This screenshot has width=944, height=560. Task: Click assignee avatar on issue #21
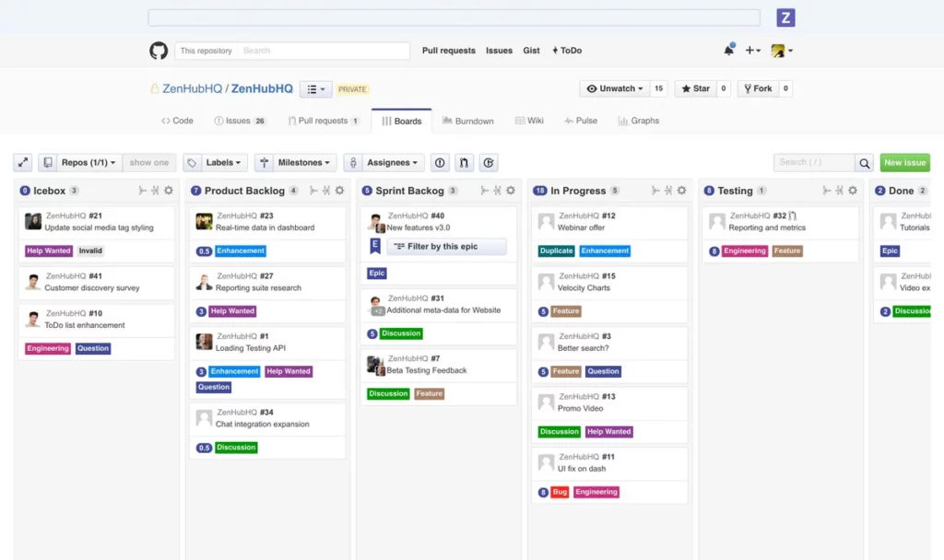33,221
